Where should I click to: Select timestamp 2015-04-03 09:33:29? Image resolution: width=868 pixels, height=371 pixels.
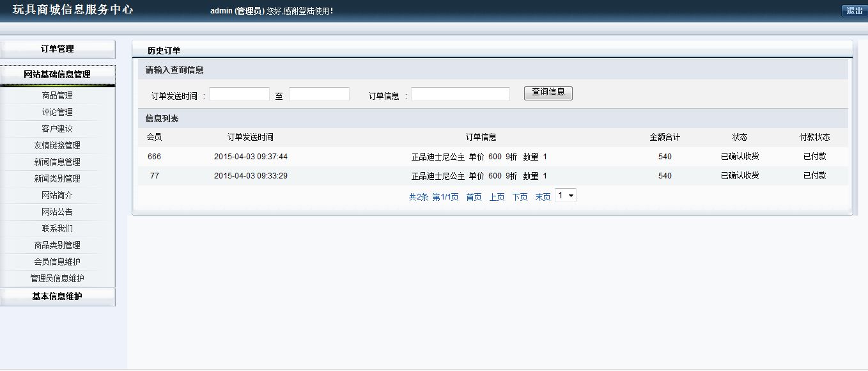tap(251, 176)
